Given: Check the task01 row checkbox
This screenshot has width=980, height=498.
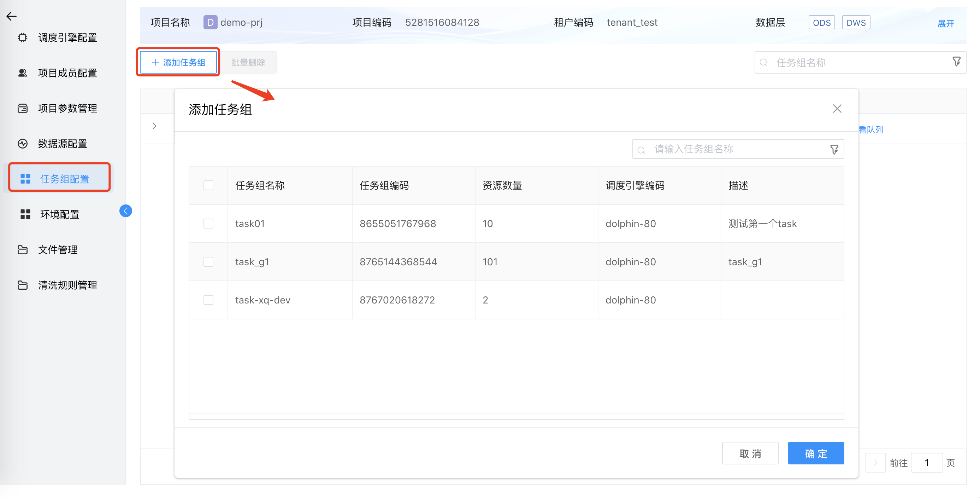Looking at the screenshot, I should pyautogui.click(x=208, y=224).
